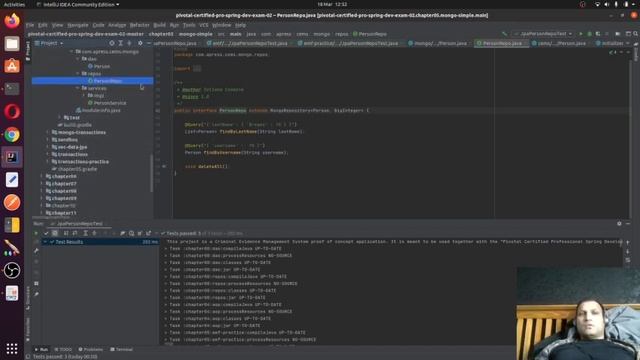Collapse the repos package folder

(x=78, y=73)
